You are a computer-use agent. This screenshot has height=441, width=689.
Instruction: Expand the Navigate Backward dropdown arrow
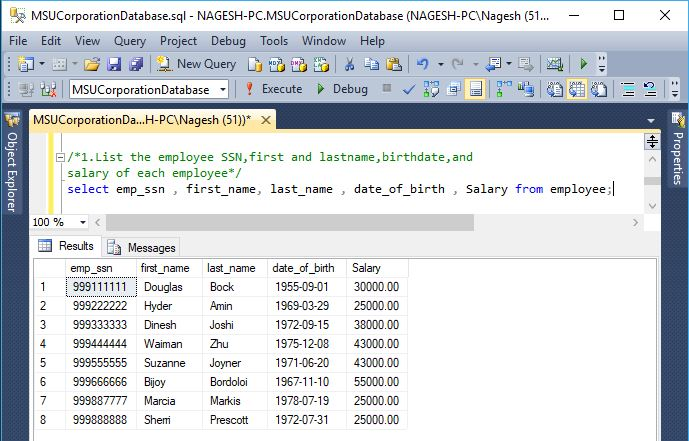click(x=509, y=64)
